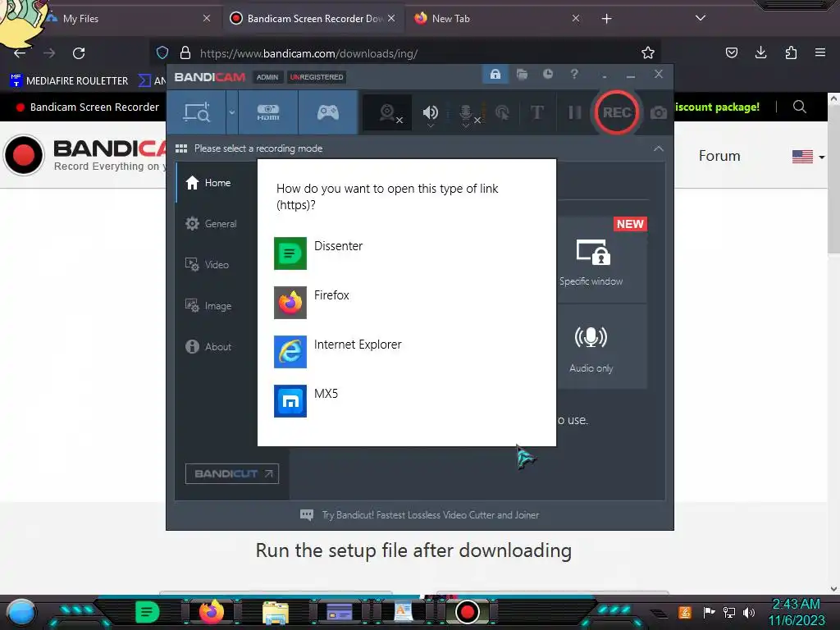Go back in browser history
Image resolution: width=840 pixels, height=630 pixels.
click(x=20, y=53)
